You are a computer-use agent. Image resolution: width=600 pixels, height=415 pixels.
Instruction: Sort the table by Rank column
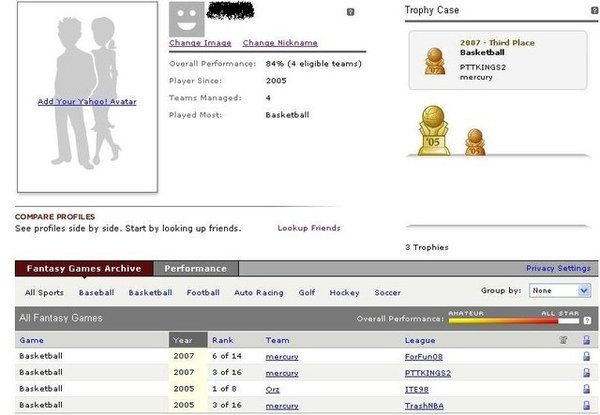tap(223, 340)
